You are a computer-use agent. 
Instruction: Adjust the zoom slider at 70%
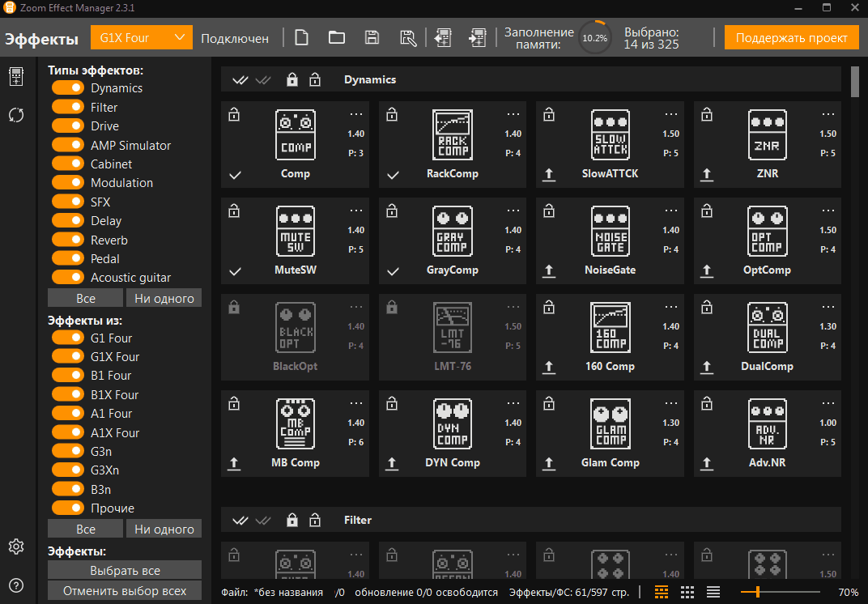pyautogui.click(x=757, y=592)
